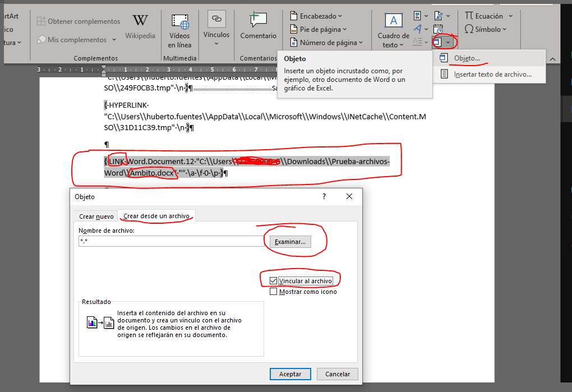Expand Quick Parts dropdown arrow
The width and height of the screenshot is (572, 392).
point(426,16)
